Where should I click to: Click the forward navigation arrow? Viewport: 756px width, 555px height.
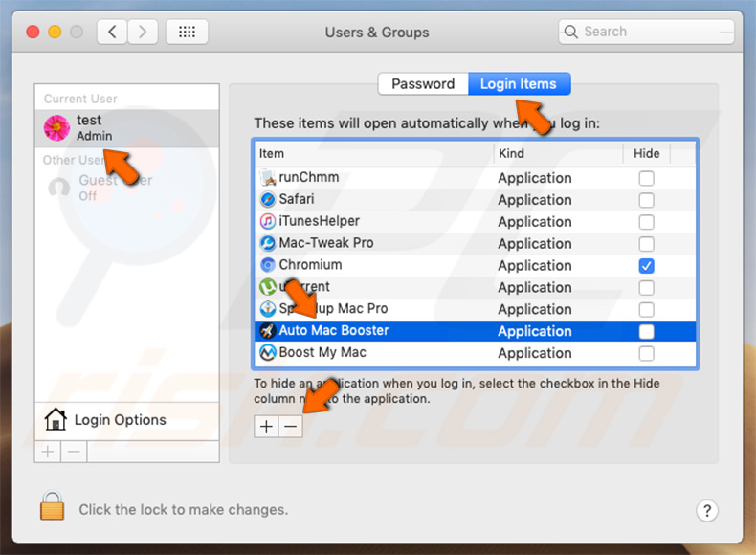(x=143, y=33)
